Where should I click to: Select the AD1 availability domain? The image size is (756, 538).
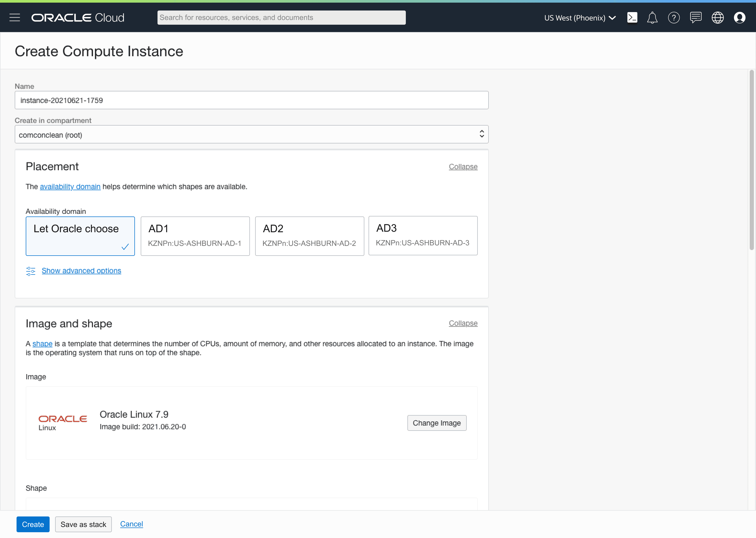click(x=195, y=236)
